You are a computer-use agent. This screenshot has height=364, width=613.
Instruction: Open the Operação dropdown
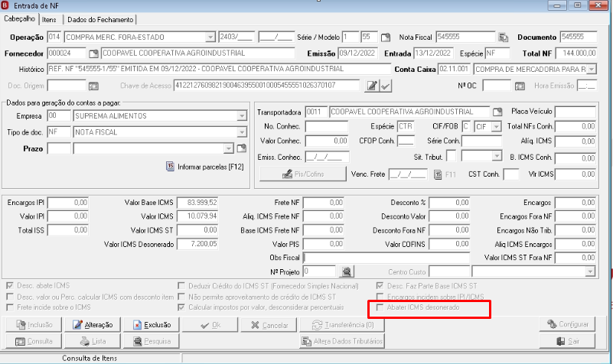(210, 37)
